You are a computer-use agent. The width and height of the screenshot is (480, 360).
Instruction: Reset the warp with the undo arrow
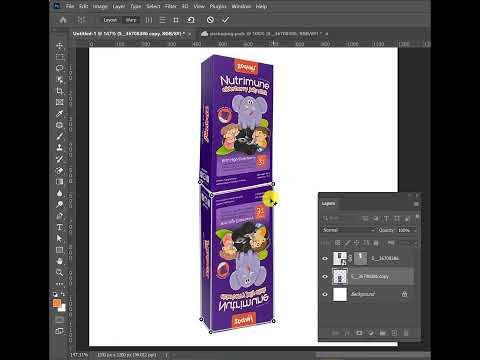[x=191, y=20]
